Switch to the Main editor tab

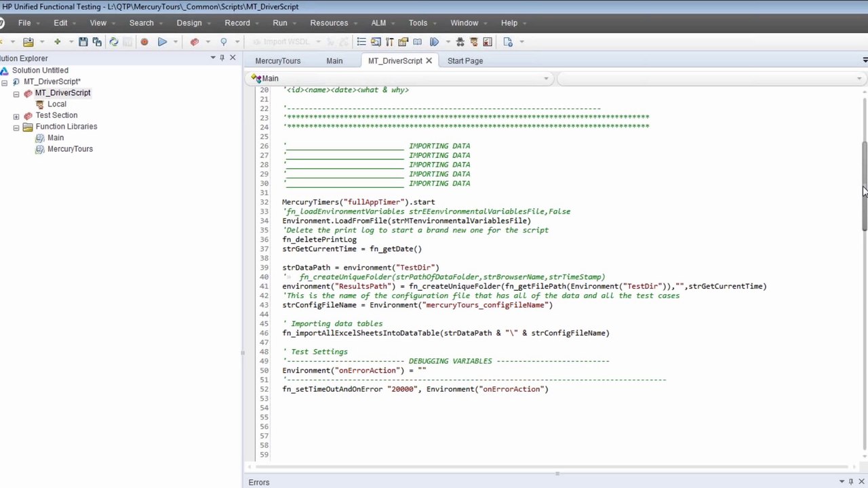[334, 61]
